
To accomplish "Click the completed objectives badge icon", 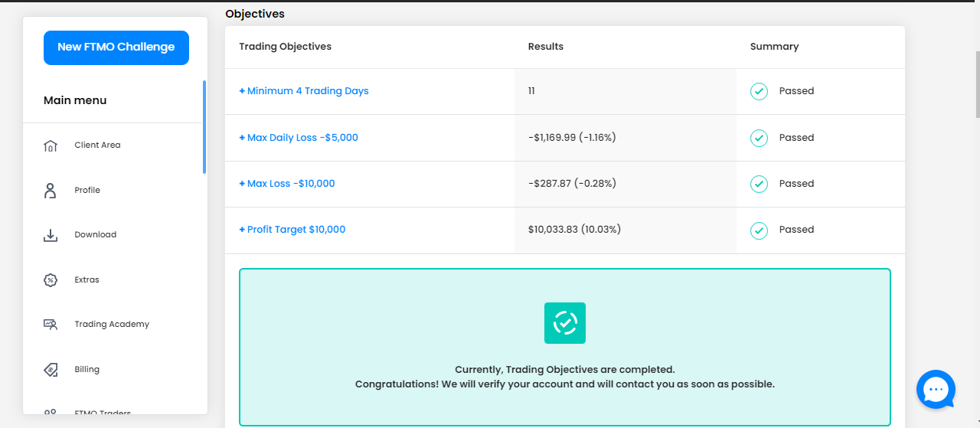I will tap(565, 323).
